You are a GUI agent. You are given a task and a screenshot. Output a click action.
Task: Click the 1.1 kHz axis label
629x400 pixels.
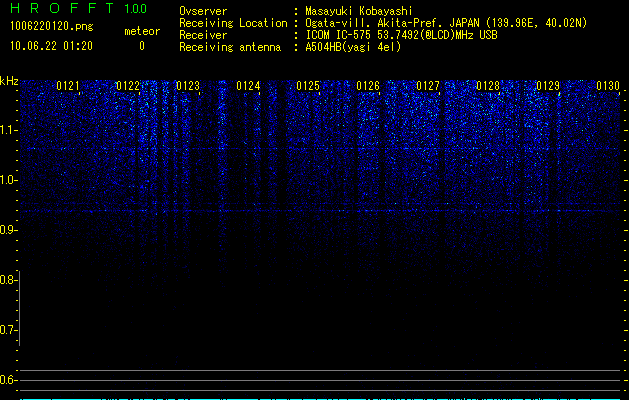(x=8, y=130)
